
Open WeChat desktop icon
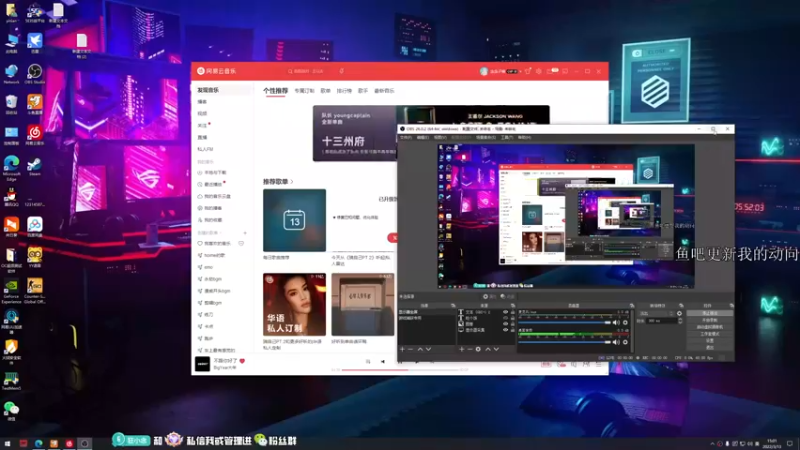point(11,411)
